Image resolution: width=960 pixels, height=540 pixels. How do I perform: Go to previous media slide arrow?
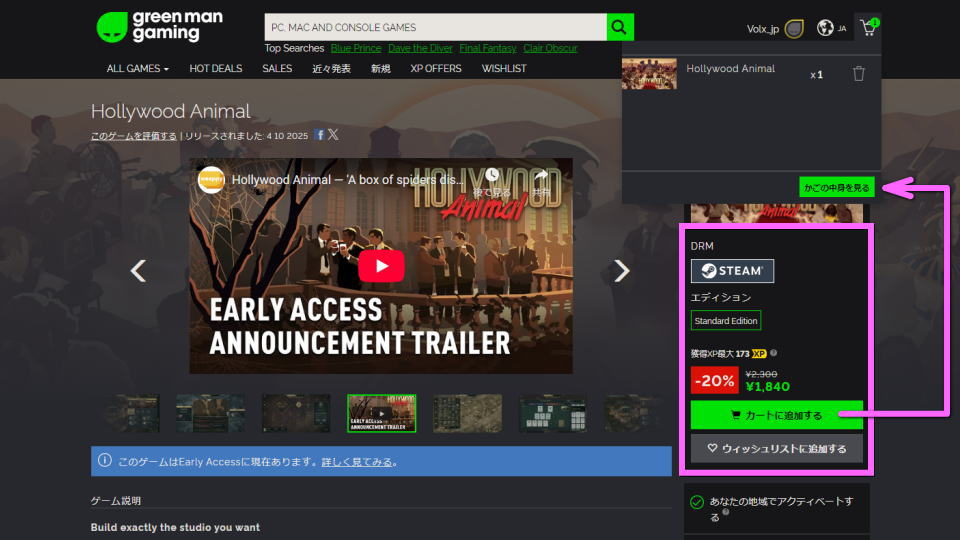138,271
